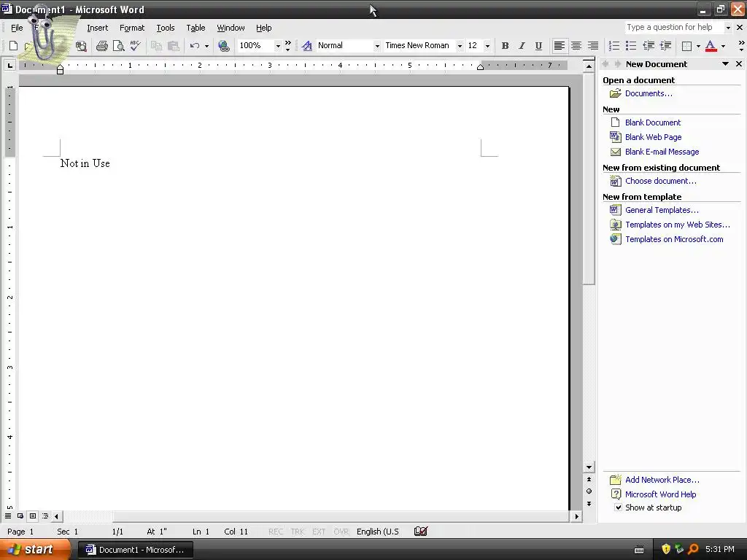Open the help question box dropdown arrow

(727, 28)
